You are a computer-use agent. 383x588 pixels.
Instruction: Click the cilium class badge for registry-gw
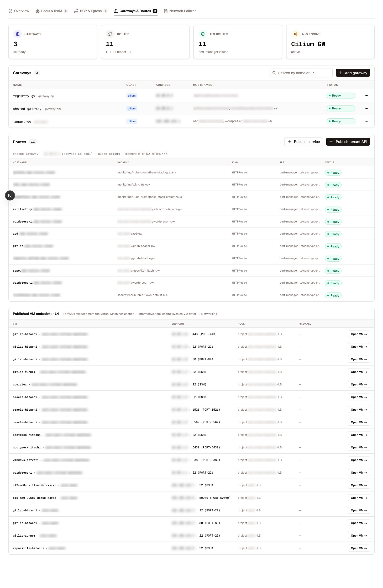pos(132,96)
